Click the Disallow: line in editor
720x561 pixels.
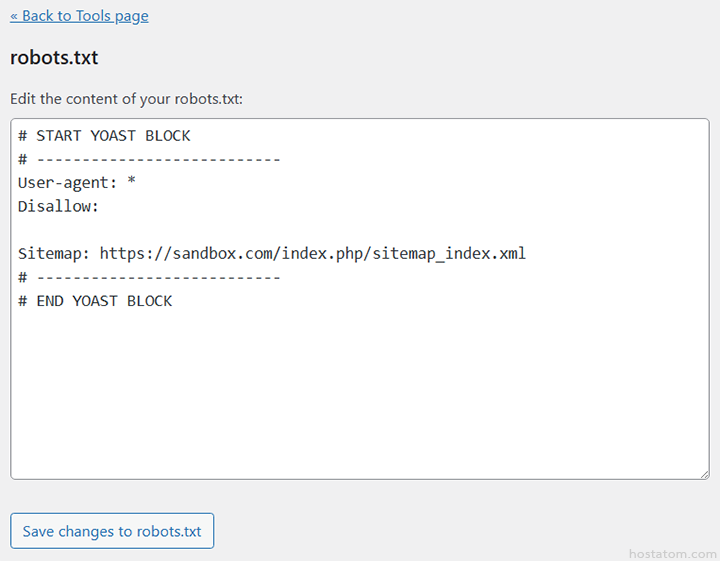coord(58,207)
